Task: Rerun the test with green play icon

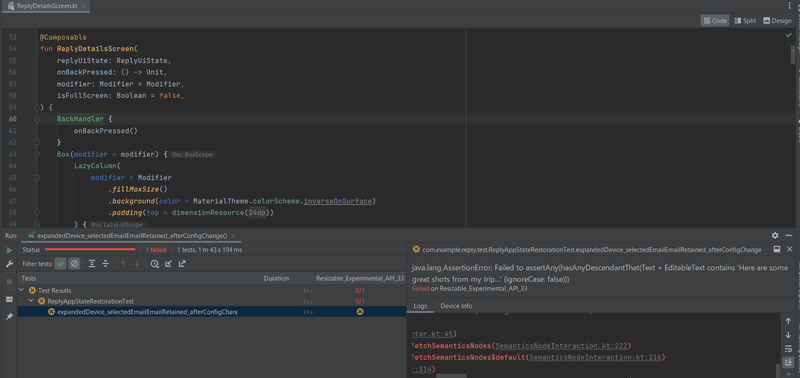Action: pyautogui.click(x=9, y=250)
